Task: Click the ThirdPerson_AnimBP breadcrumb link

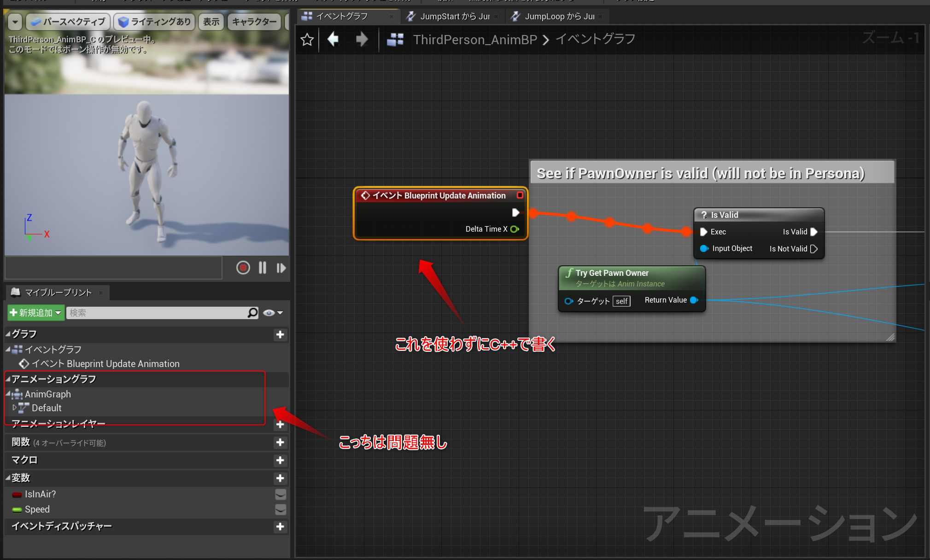Action: tap(475, 40)
